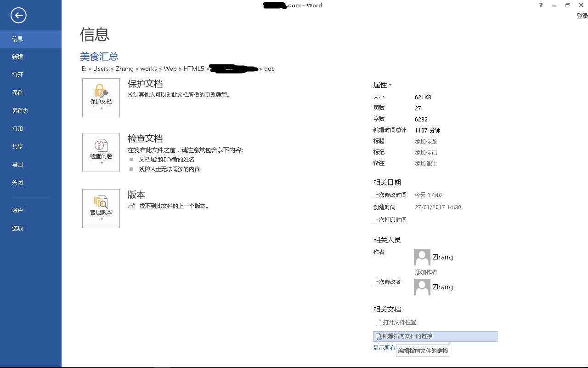This screenshot has height=368, width=588.
Task: Open the 管理版本 button
Action: (x=101, y=208)
